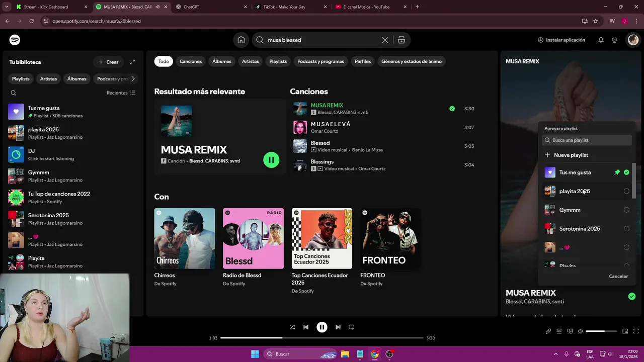
Task: Click the Crear button in library
Action: click(108, 62)
